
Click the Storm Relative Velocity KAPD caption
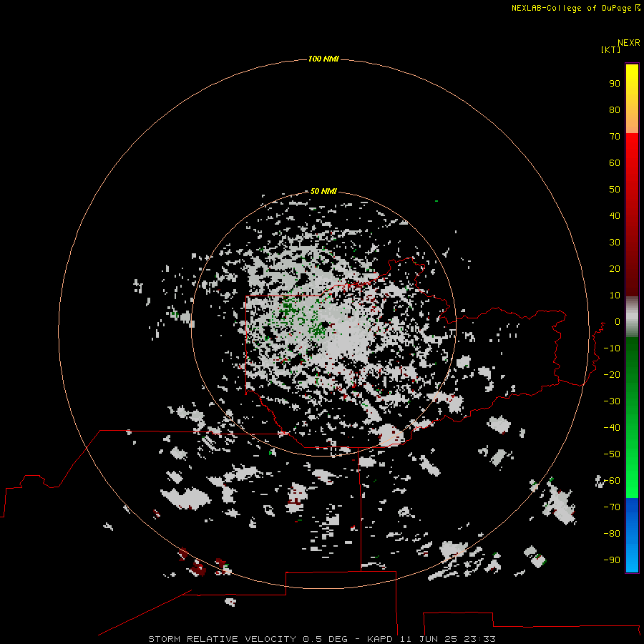click(322, 639)
